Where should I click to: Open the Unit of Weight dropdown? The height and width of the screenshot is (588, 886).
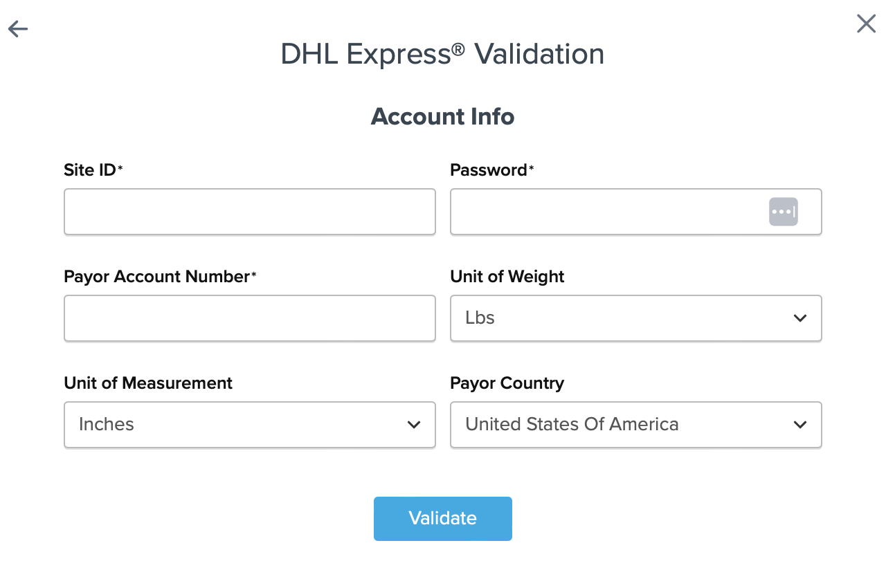635,318
